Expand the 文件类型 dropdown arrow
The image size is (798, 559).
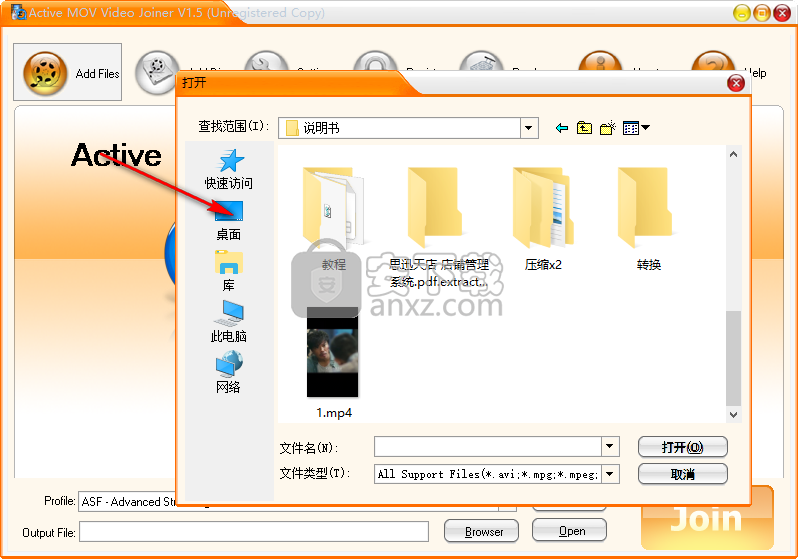pos(610,474)
